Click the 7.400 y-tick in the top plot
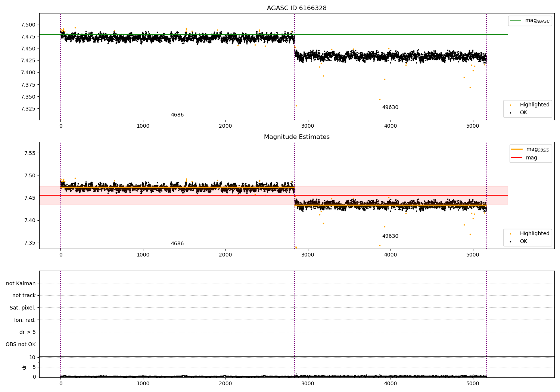The width and height of the screenshot is (560, 392). [28, 72]
